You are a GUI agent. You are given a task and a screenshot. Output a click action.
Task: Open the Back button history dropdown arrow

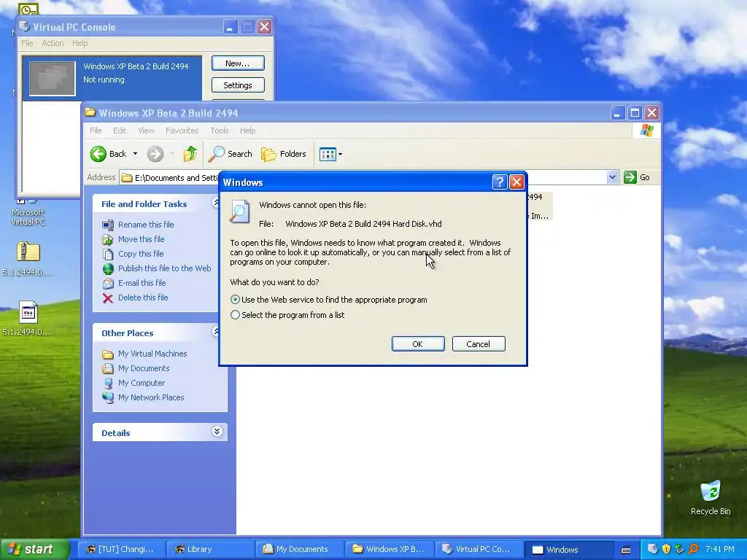pyautogui.click(x=135, y=154)
